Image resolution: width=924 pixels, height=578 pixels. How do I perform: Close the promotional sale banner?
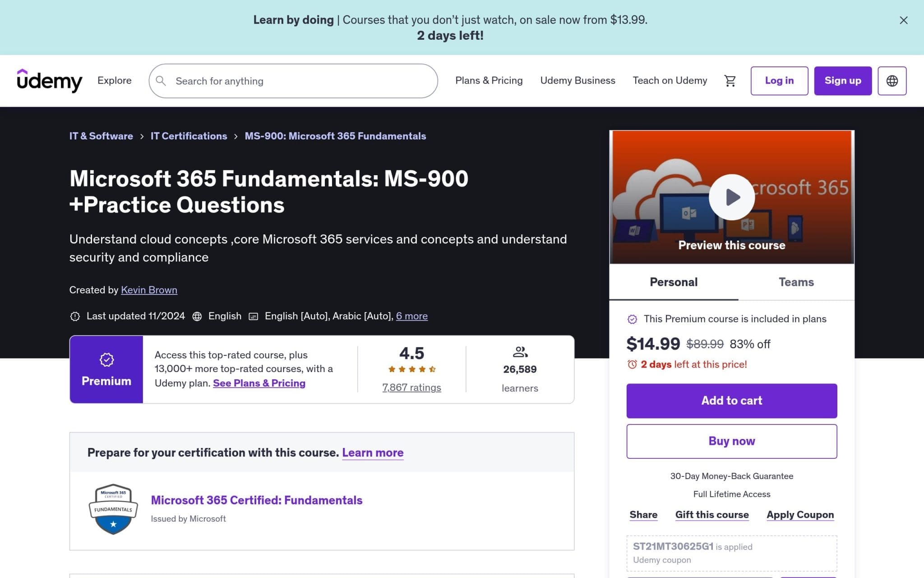[x=903, y=20]
